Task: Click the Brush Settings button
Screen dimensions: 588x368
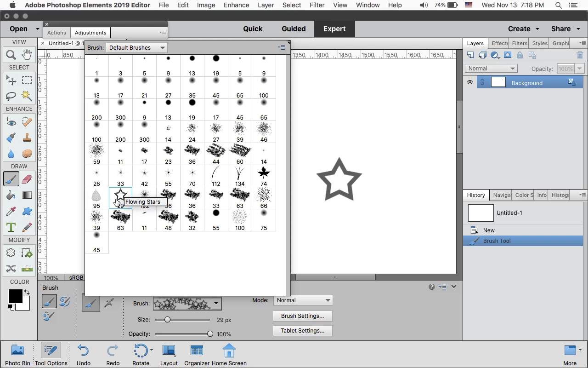Action: (x=302, y=316)
